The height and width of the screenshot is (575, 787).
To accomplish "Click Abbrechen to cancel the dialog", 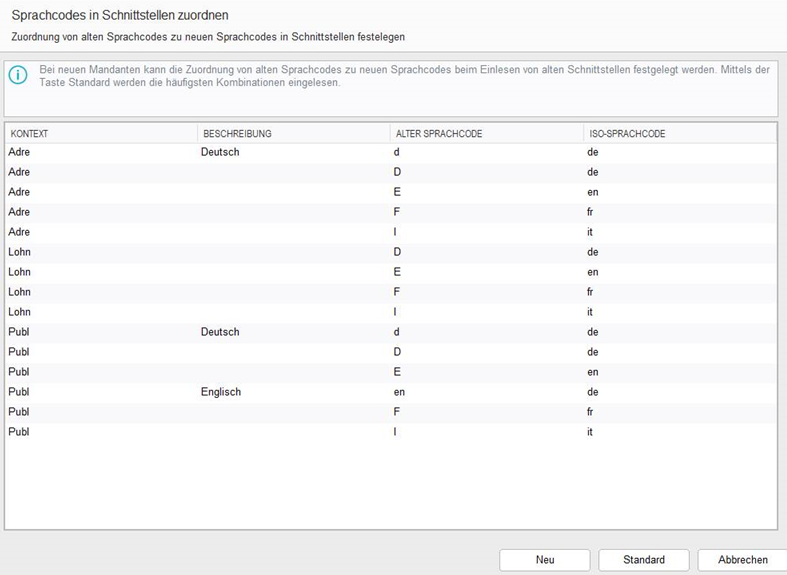I will tap(742, 560).
